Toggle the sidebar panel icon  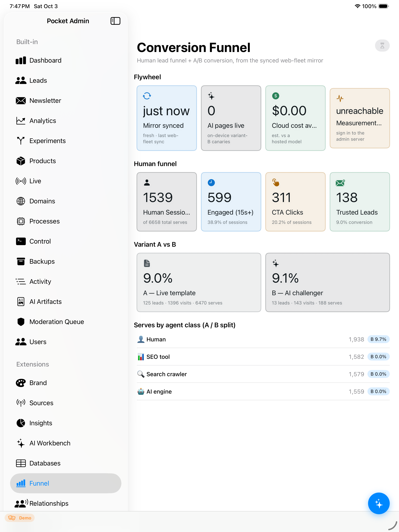(115, 21)
